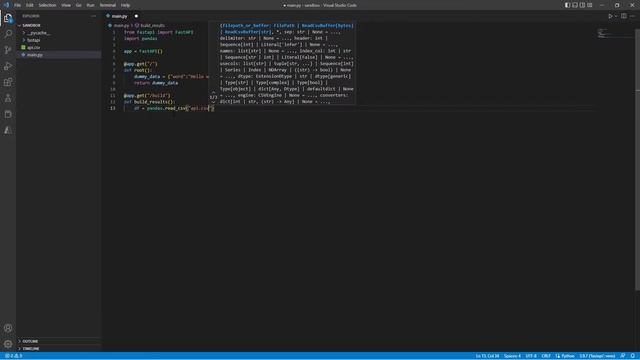Screen dimensions: 640x360
Task: Open the Manage gear icon
Action: (x=8, y=344)
